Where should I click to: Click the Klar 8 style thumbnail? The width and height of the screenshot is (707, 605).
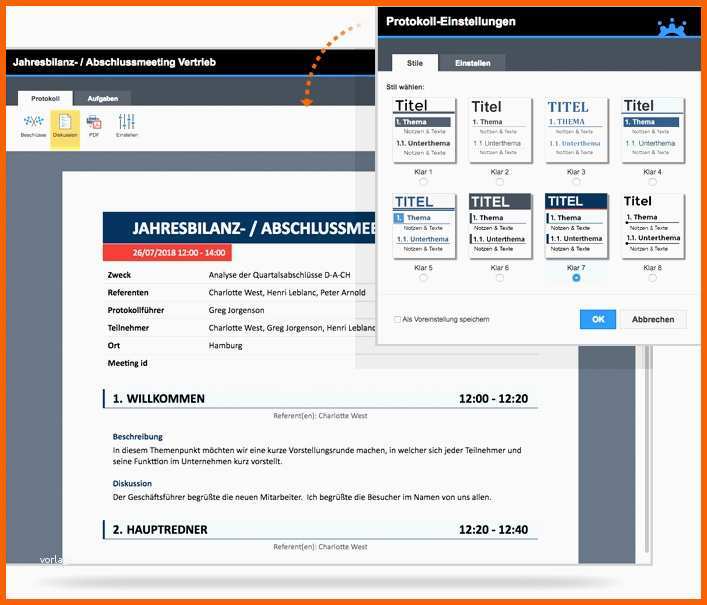[x=652, y=226]
